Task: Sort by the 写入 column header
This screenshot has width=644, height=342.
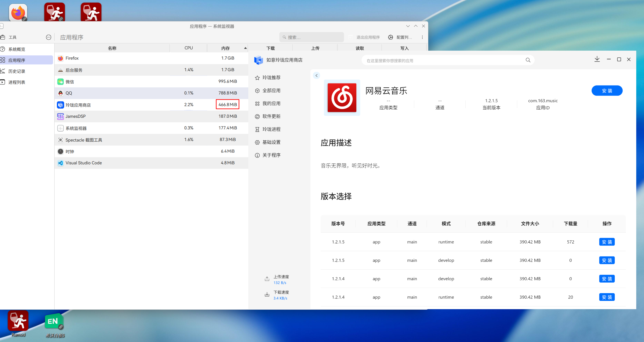Action: point(404,48)
